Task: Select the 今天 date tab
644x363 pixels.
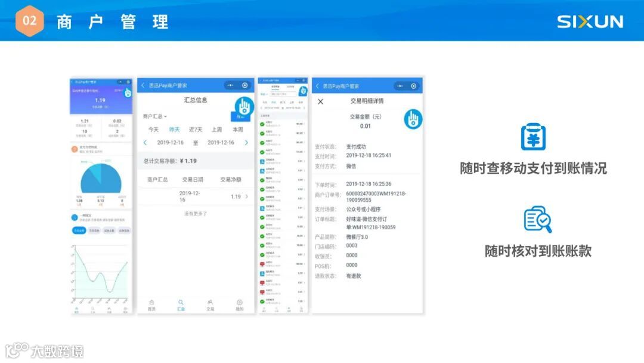Action: [153, 130]
